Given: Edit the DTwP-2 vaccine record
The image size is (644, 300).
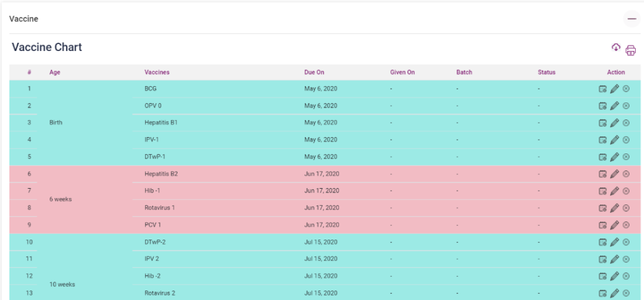Looking at the screenshot, I should coord(614,242).
